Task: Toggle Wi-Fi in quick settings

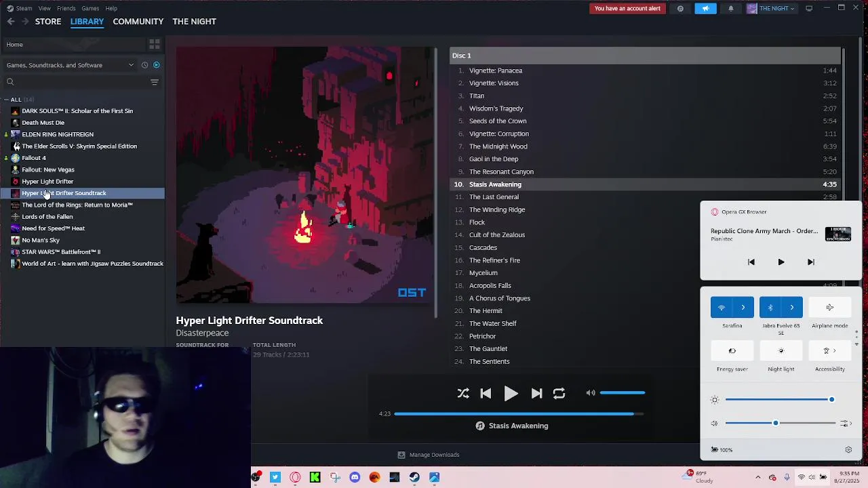Action: tap(722, 308)
